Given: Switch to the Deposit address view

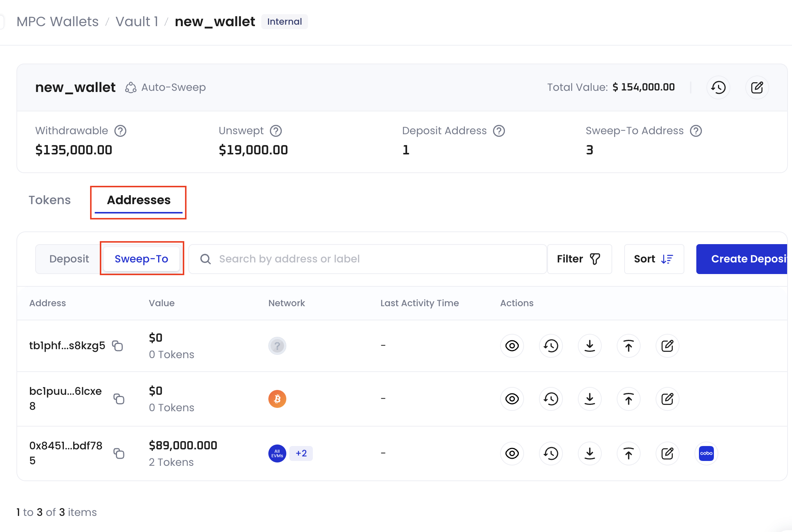Looking at the screenshot, I should click(70, 258).
